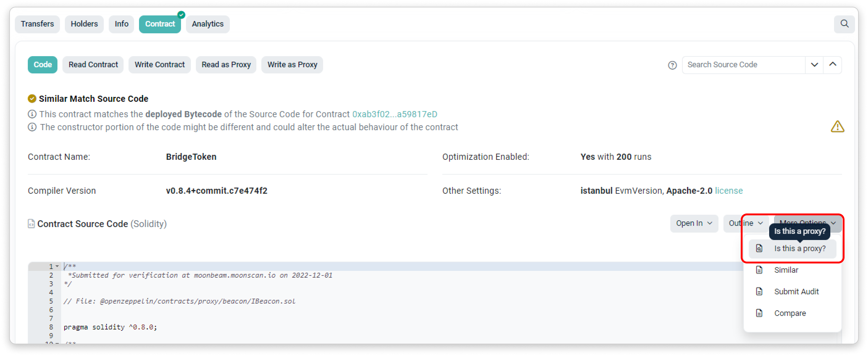Click the yellow warning triangle icon
Image resolution: width=868 pixels, height=356 pixels.
tap(837, 126)
